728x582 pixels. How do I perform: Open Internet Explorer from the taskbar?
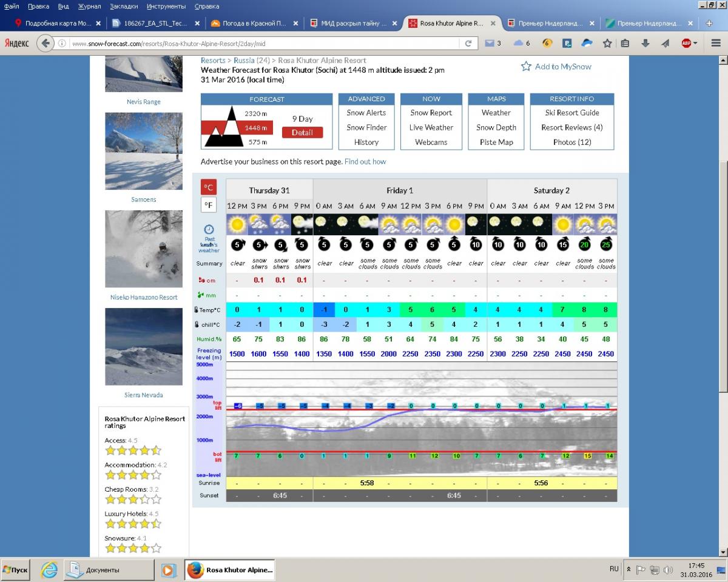coord(49,570)
